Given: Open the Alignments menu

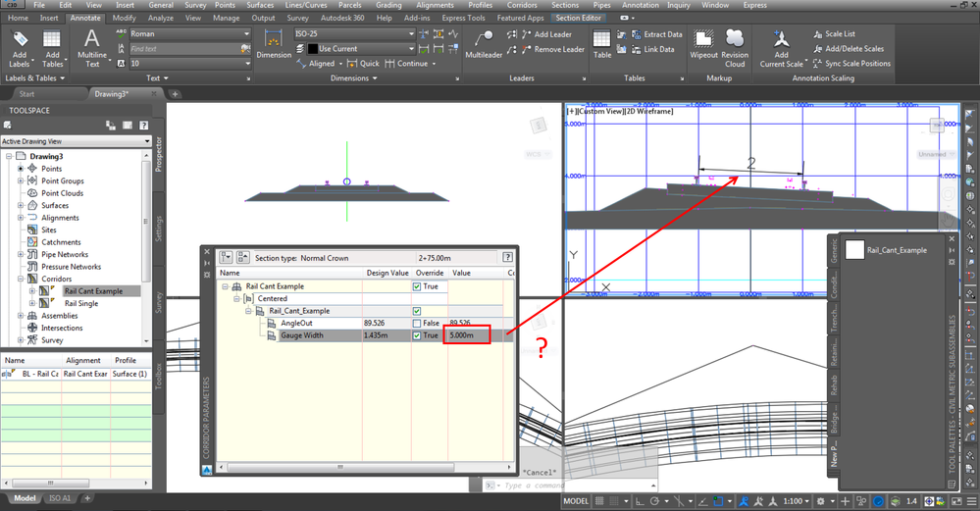Looking at the screenshot, I should click(x=435, y=5).
